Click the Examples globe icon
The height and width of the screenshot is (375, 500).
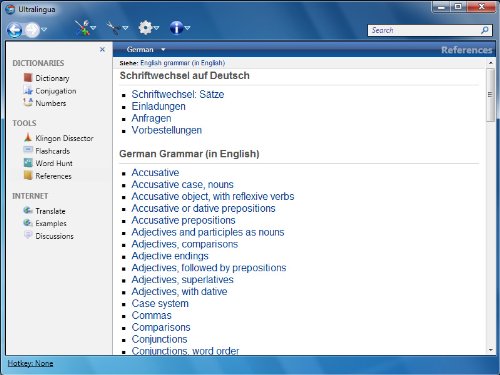[x=28, y=223]
